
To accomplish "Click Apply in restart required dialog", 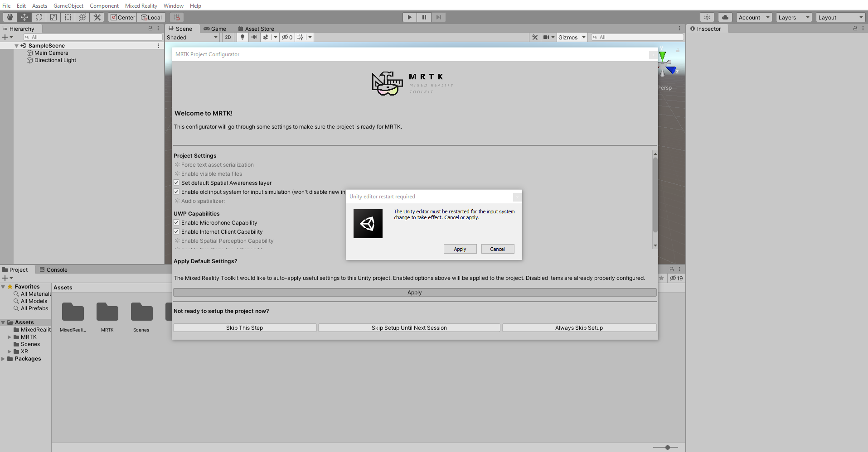I will coord(460,249).
